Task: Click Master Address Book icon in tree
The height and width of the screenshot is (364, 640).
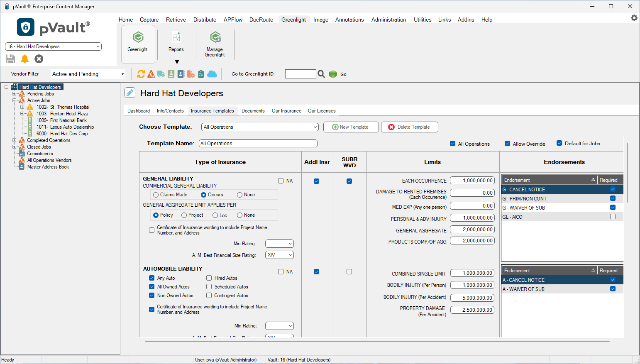Action: pyautogui.click(x=22, y=167)
